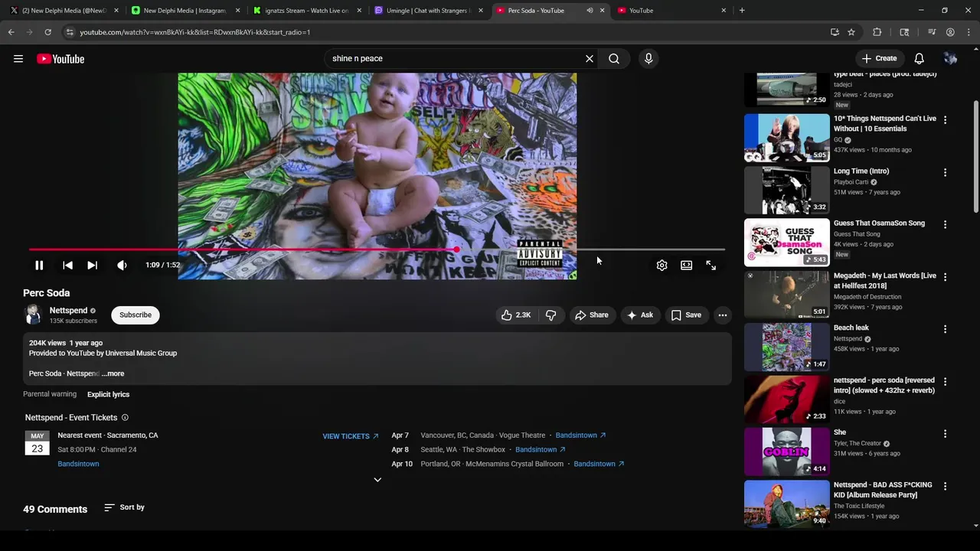Exit full browser player mode
This screenshot has width=980, height=551.
coord(710,266)
